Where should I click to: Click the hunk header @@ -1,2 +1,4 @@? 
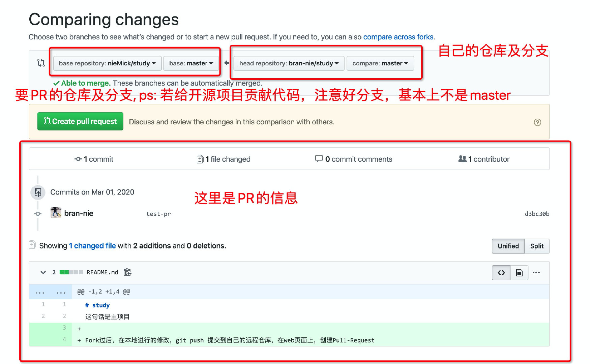[104, 292]
